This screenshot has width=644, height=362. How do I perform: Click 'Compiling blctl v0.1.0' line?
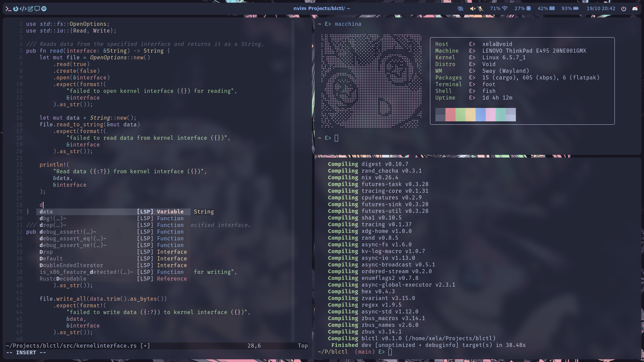tap(412, 339)
